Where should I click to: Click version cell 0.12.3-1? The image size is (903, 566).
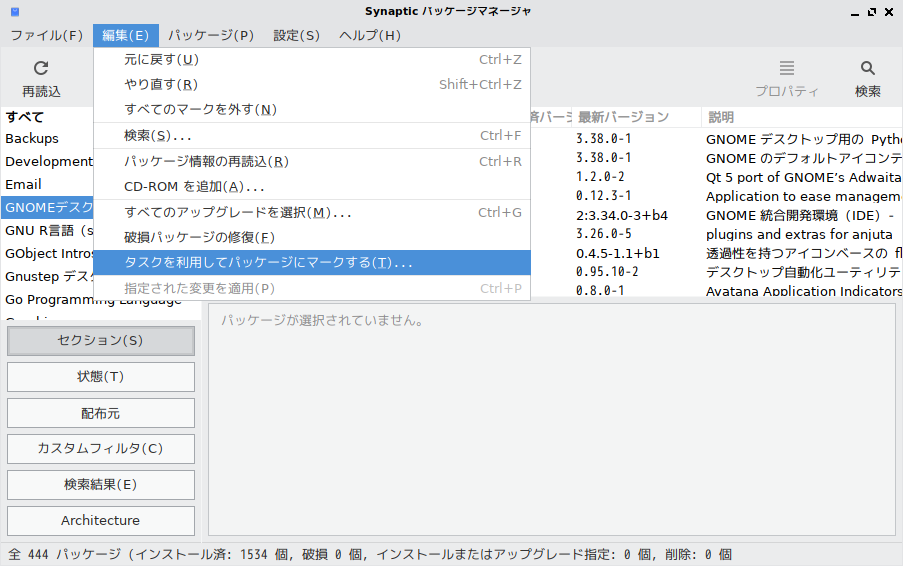(604, 196)
